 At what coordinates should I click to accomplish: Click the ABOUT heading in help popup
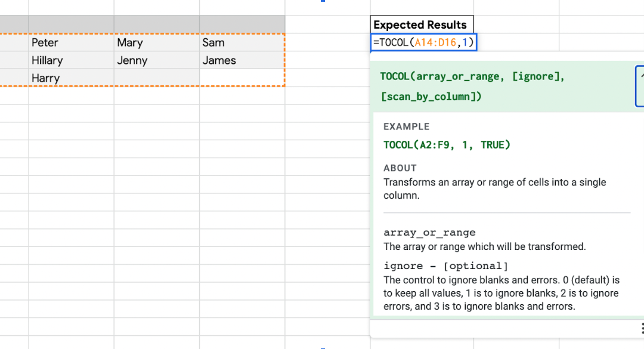coord(400,168)
